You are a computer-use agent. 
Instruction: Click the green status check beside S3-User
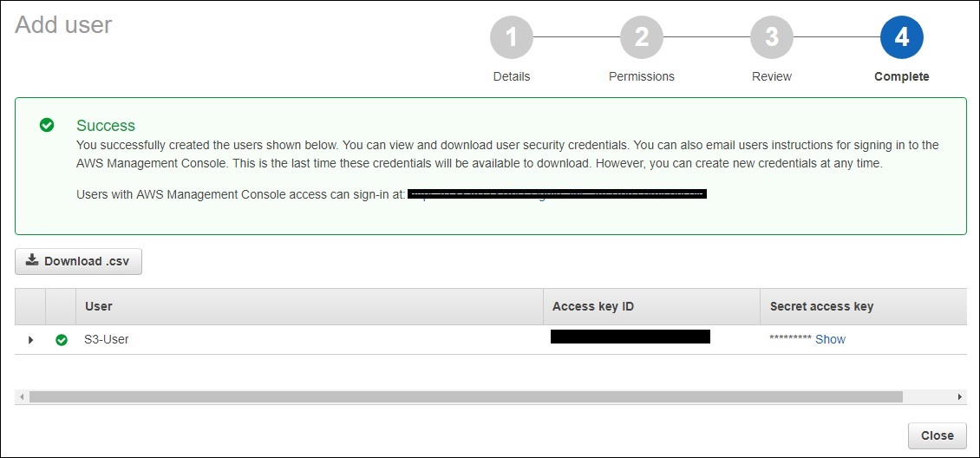pyautogui.click(x=62, y=340)
